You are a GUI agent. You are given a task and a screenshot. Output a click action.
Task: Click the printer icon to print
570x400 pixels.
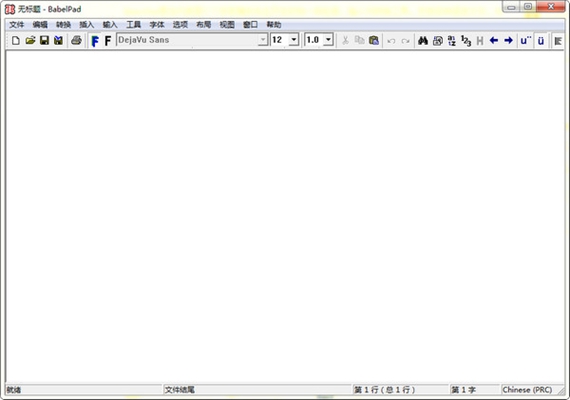76,40
